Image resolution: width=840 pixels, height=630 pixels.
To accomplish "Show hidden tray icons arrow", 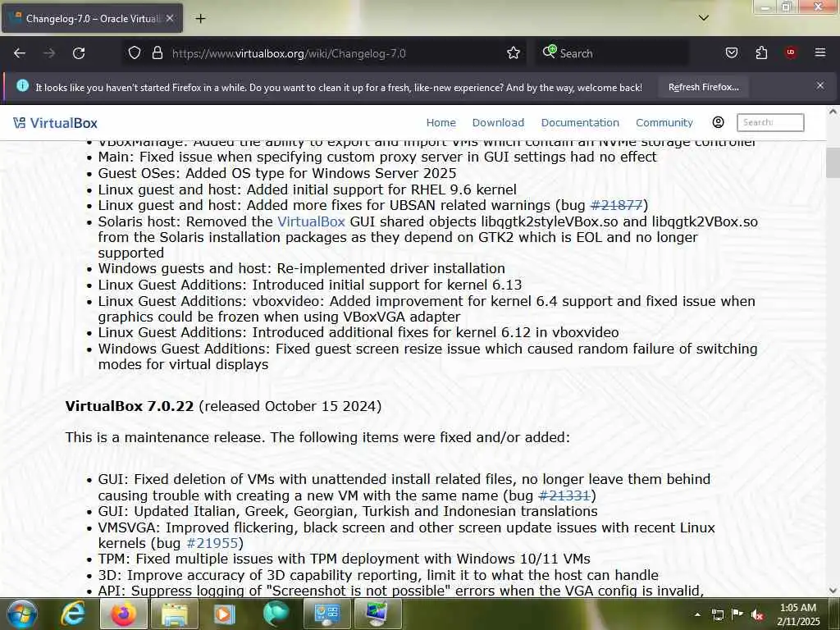I will coord(697,614).
